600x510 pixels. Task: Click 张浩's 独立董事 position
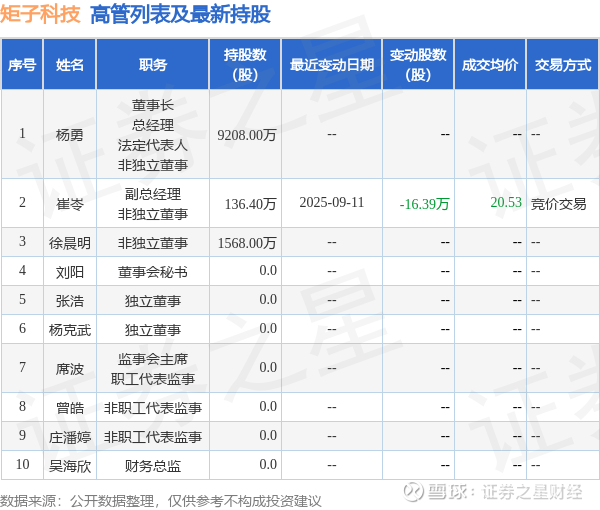click(153, 301)
